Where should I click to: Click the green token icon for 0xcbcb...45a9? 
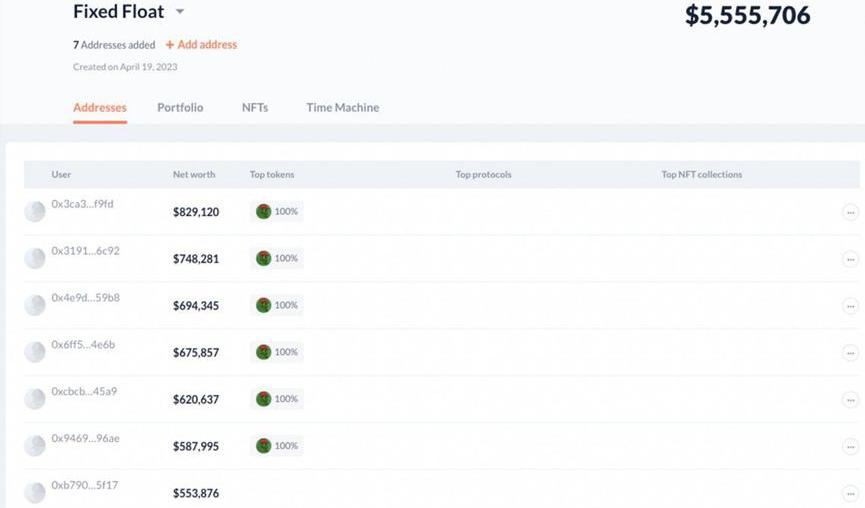(x=264, y=399)
